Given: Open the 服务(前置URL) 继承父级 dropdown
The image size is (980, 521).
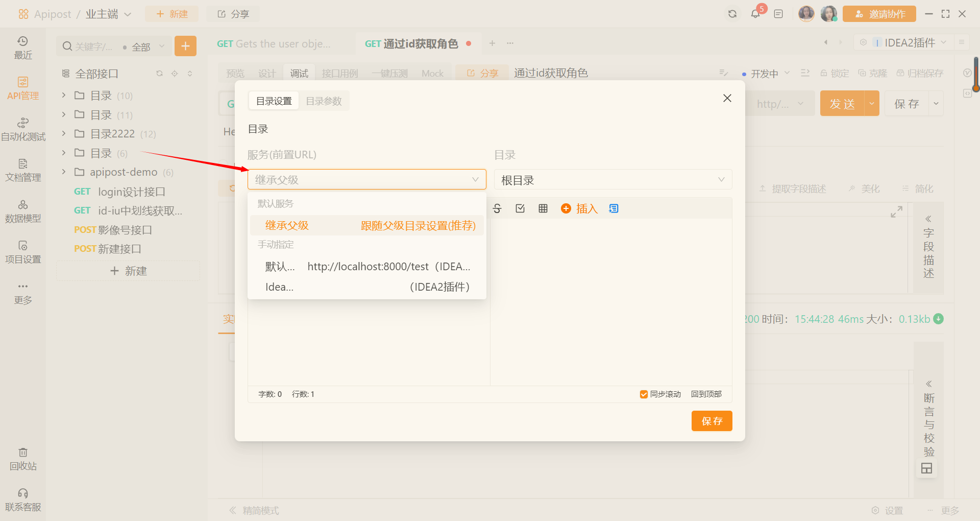Looking at the screenshot, I should tap(366, 179).
